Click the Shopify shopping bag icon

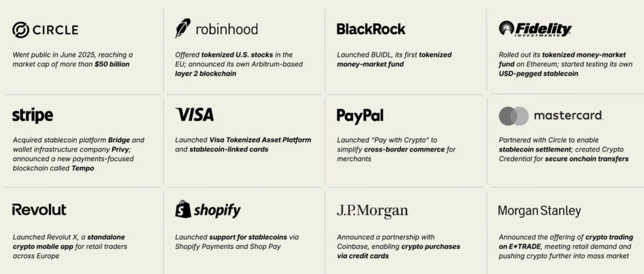[x=183, y=210]
